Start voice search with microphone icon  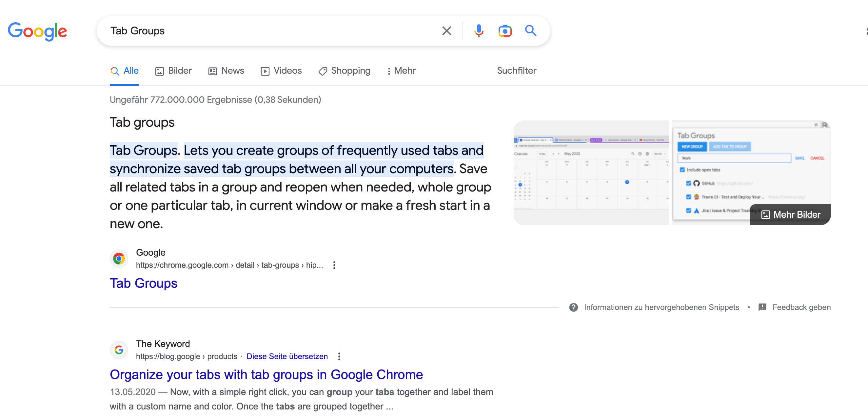(x=479, y=31)
